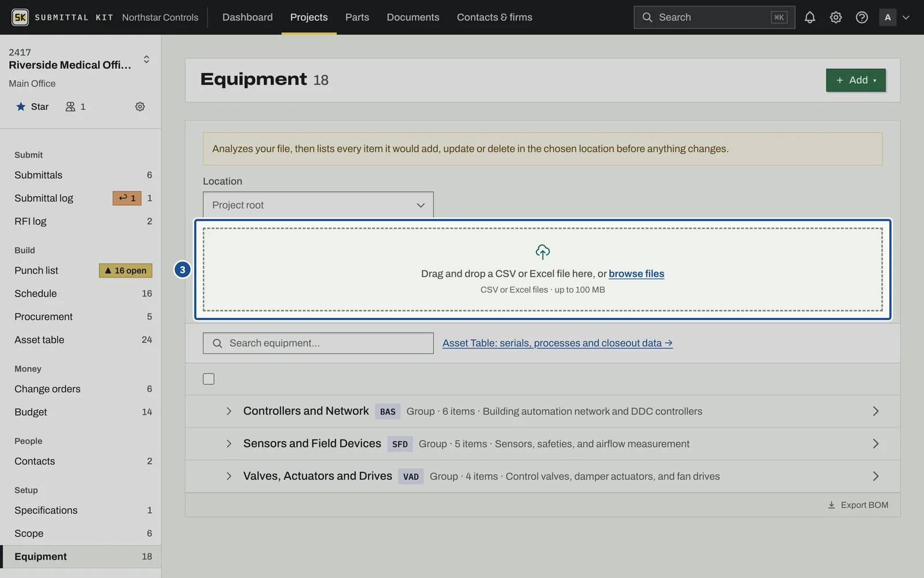Open RFI log in the sidebar
Viewport: 924px width, 578px height.
pos(81,221)
